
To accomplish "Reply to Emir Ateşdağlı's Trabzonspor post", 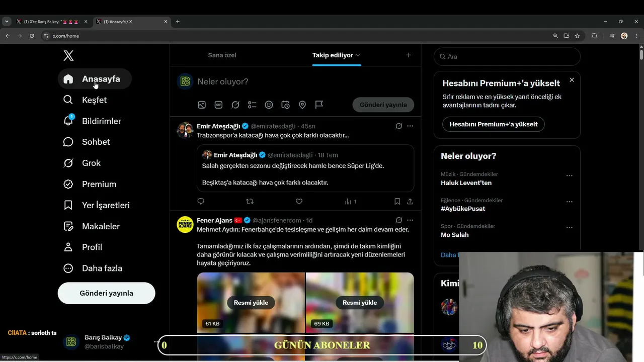I will [x=201, y=202].
